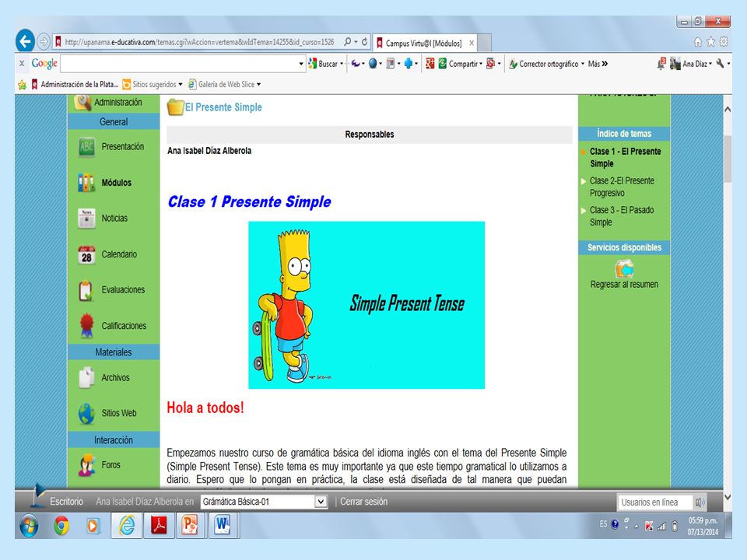Image resolution: width=747 pixels, height=560 pixels.
Task: Go back with the browser back arrow
Action: click(25, 41)
